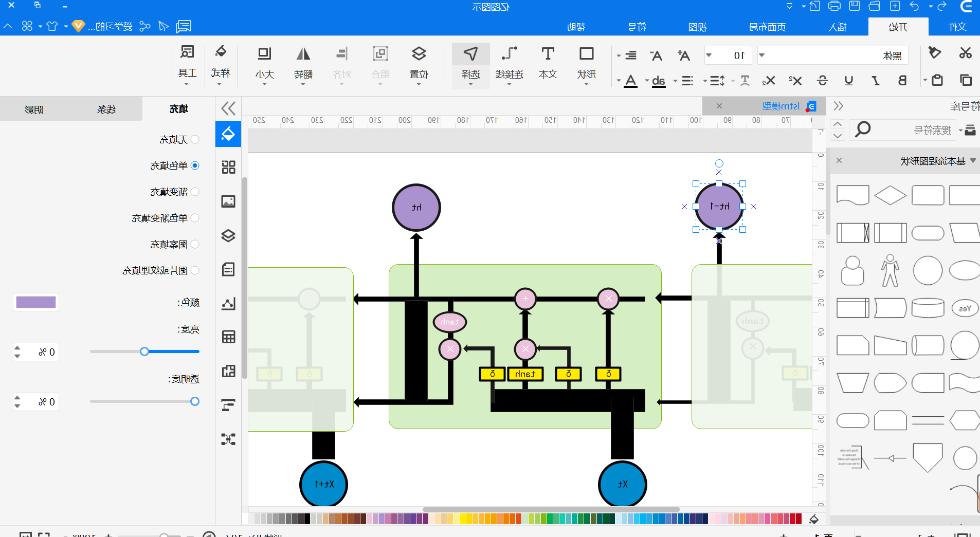Click the Undo arrow in title bar

click(x=914, y=6)
